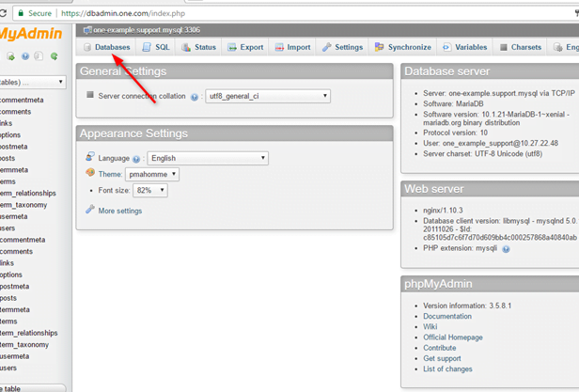
Task: Click the 'Font size:' label
Action: (114, 190)
